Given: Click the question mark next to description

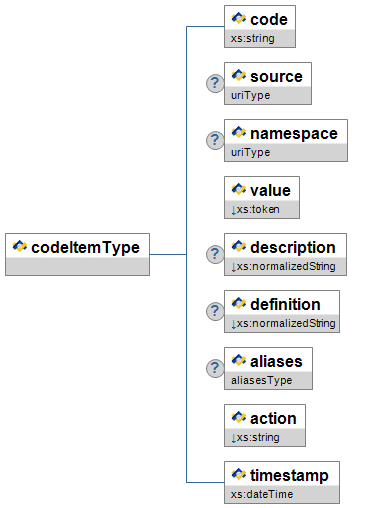Looking at the screenshot, I should [x=215, y=254].
